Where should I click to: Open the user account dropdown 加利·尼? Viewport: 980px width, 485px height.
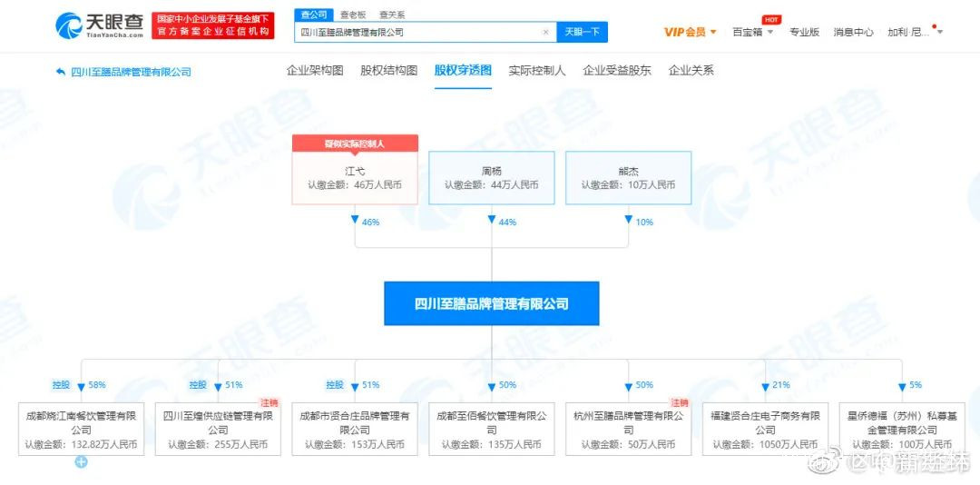(915, 32)
